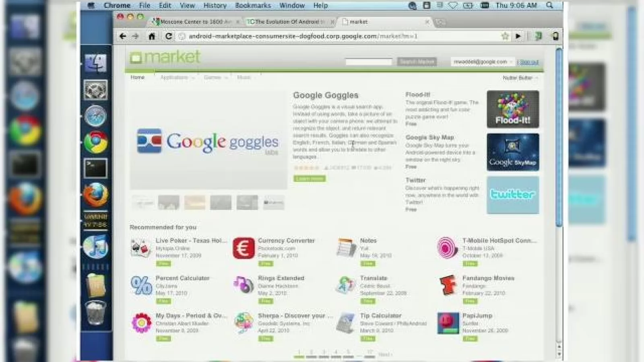Click the Market search input field
644x362 pixels.
tap(368, 62)
